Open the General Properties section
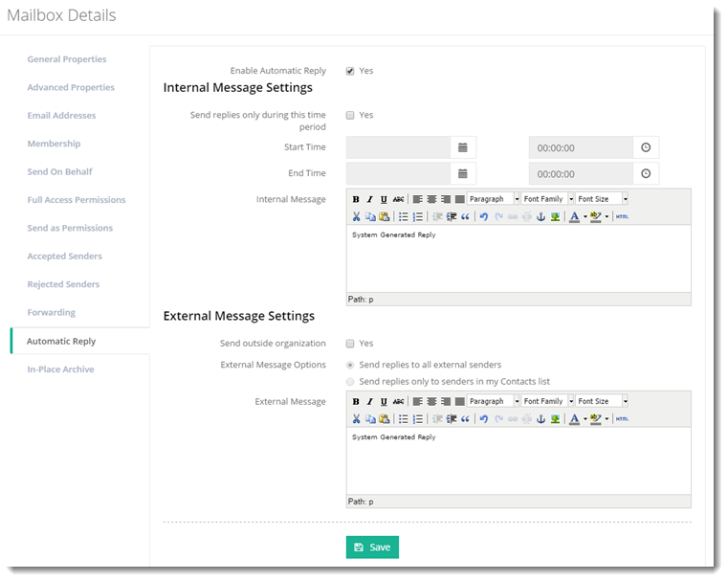 point(67,59)
